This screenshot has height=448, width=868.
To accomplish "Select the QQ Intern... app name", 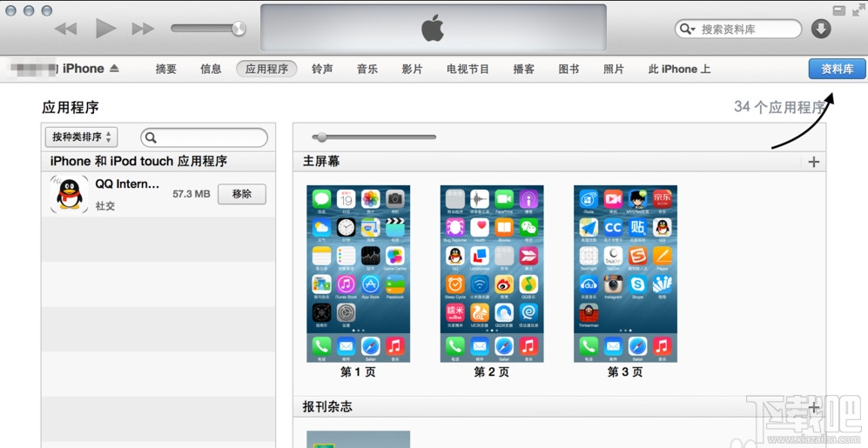I will point(127,184).
